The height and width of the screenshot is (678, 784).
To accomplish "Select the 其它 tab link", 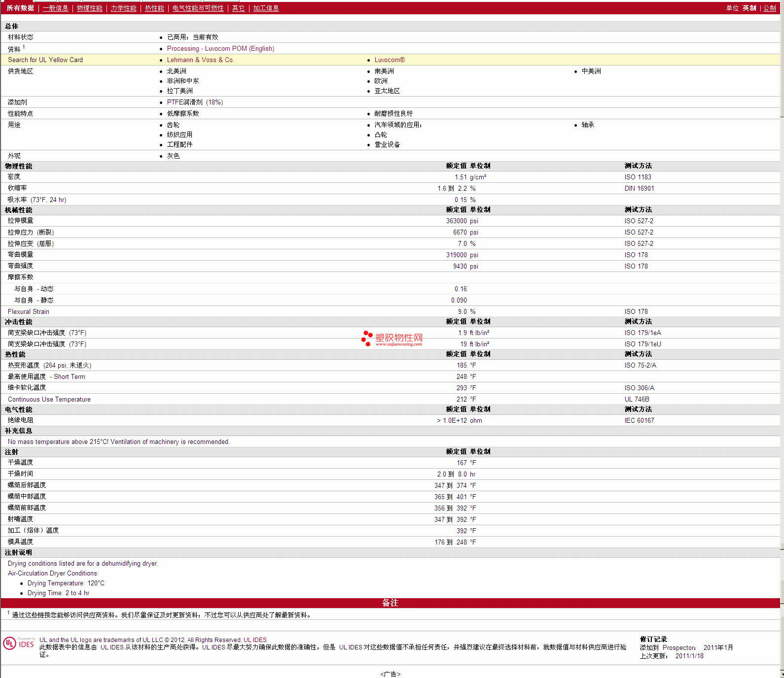I will (238, 8).
